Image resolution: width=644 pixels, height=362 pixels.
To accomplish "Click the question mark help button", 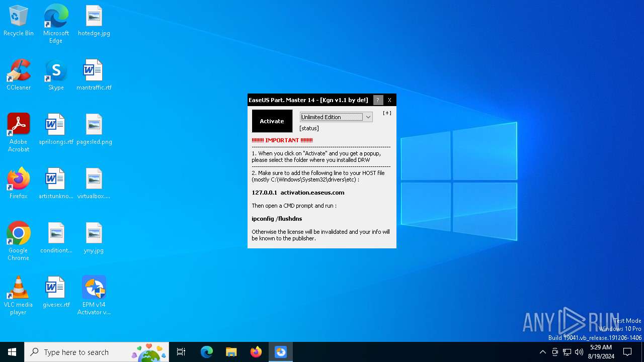I will (378, 100).
